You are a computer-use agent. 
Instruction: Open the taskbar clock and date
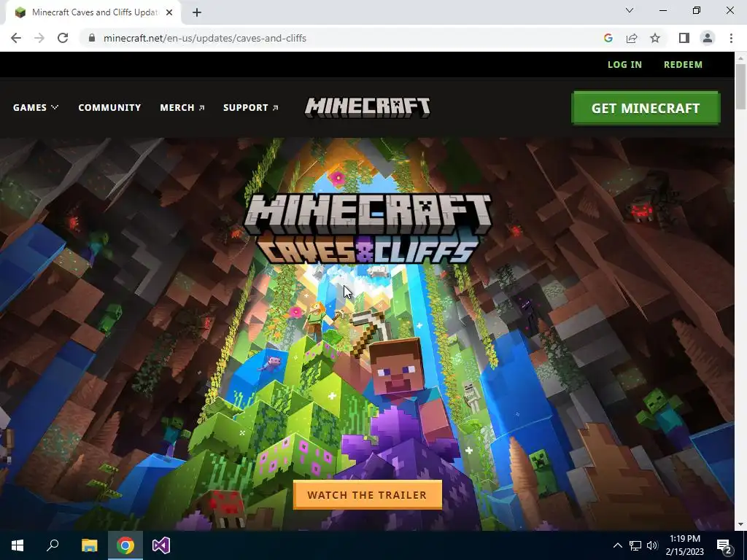pos(684,545)
